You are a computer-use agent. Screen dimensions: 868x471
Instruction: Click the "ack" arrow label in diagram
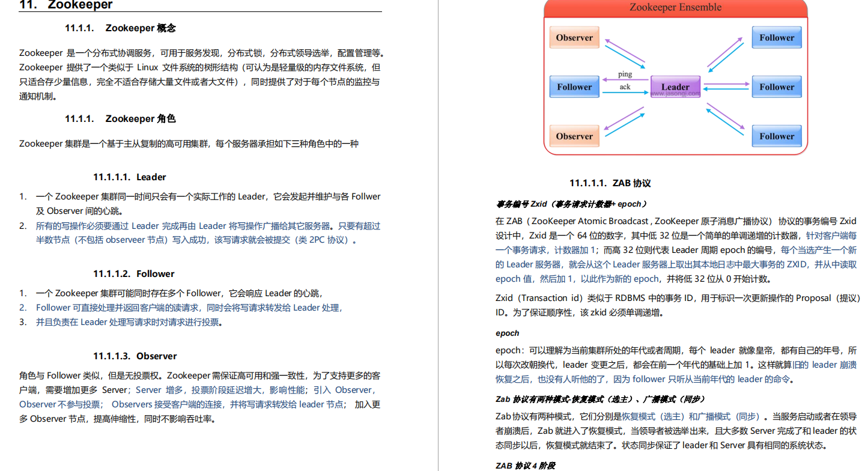coord(625,87)
